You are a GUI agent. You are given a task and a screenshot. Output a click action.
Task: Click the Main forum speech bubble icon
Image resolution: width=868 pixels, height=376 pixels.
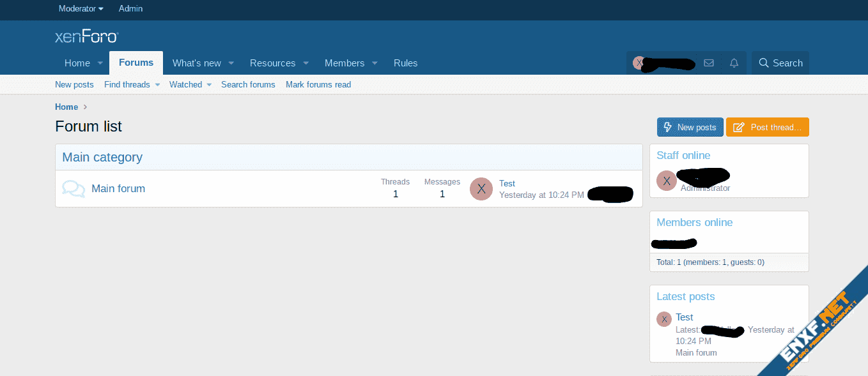(74, 188)
